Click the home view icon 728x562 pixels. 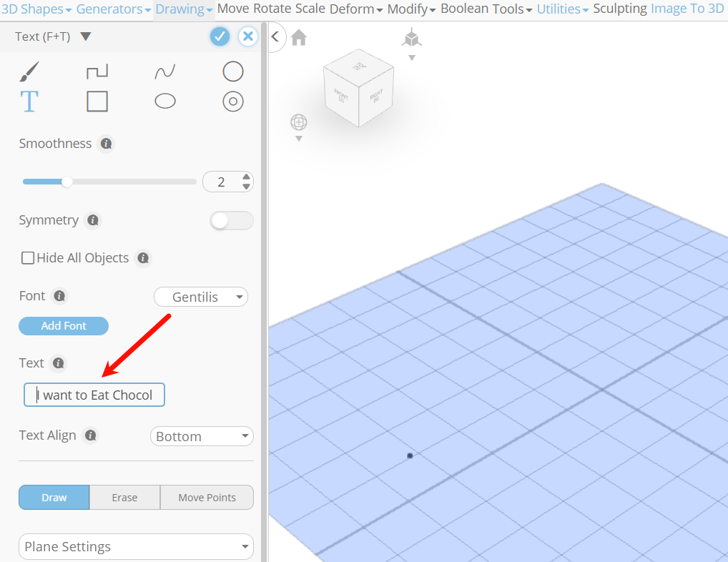(299, 38)
